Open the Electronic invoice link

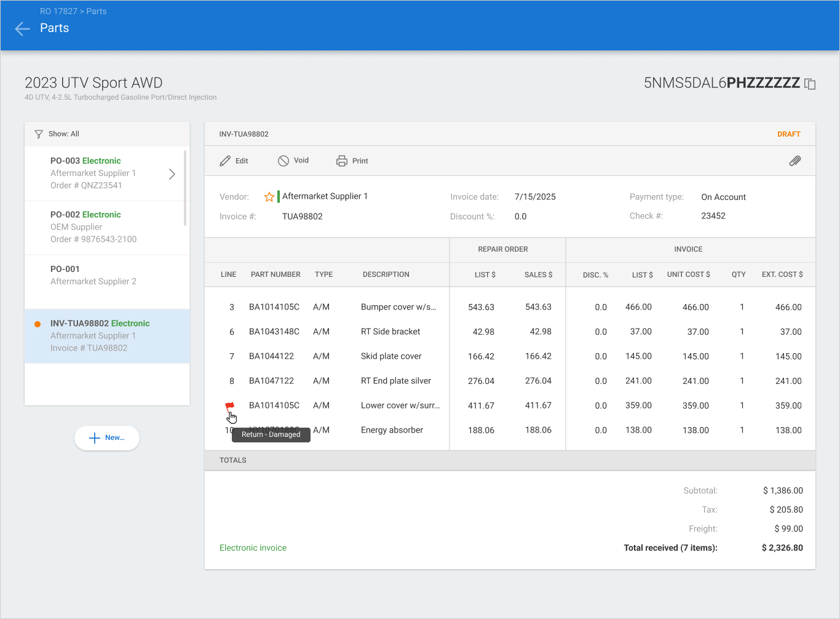(253, 548)
